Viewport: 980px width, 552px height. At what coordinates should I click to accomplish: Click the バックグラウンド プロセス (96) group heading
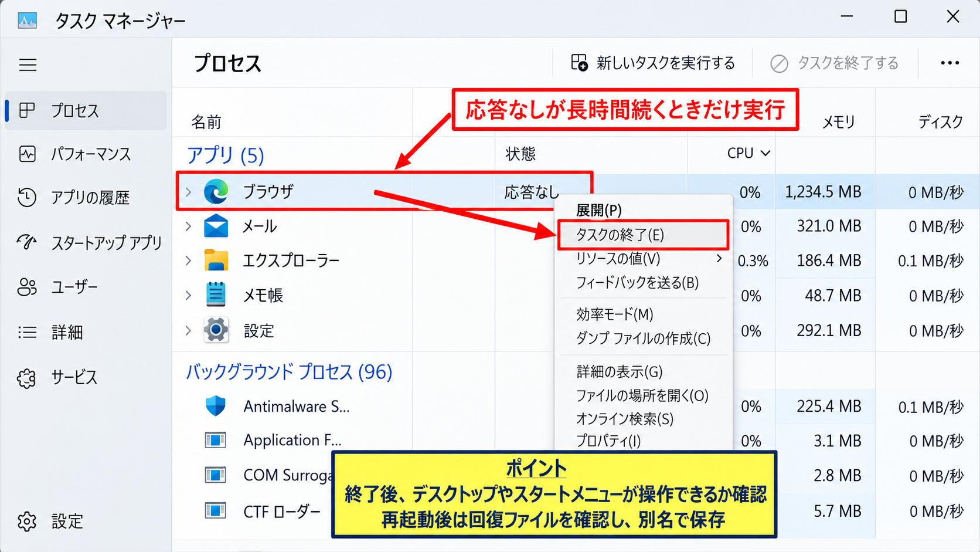pyautogui.click(x=289, y=372)
